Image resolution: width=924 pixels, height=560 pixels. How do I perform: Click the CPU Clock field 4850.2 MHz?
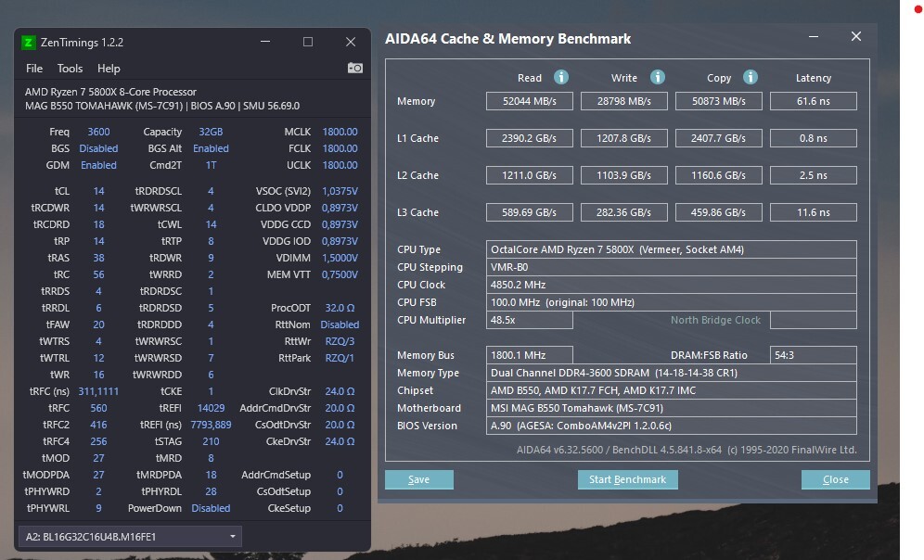(671, 285)
